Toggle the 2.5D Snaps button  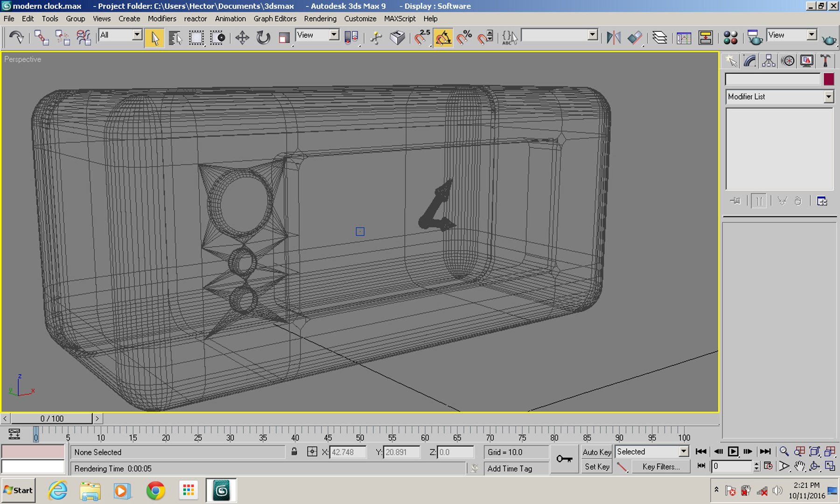coord(421,37)
